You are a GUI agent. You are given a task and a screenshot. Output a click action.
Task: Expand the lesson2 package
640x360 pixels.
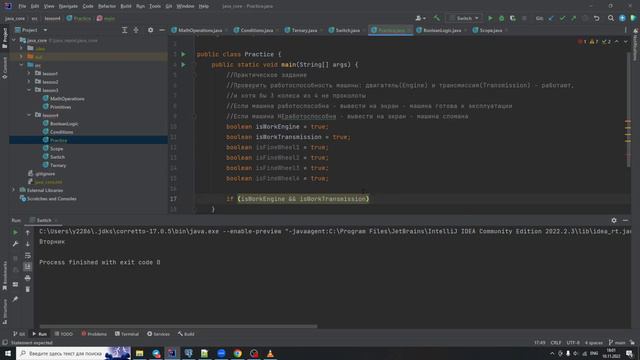29,82
